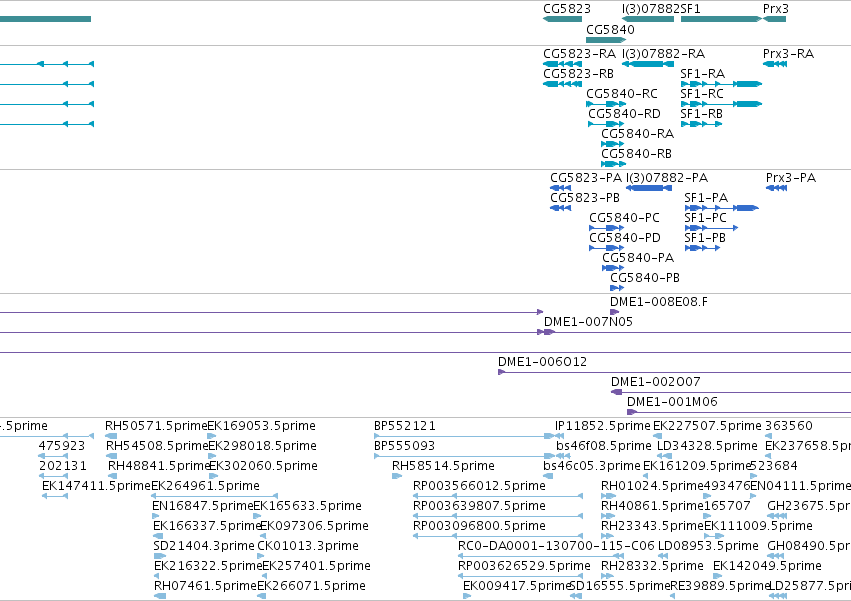Screen dimensions: 851x601
Task: Click the CG5823-PA protein feature
Action: (x=561, y=188)
